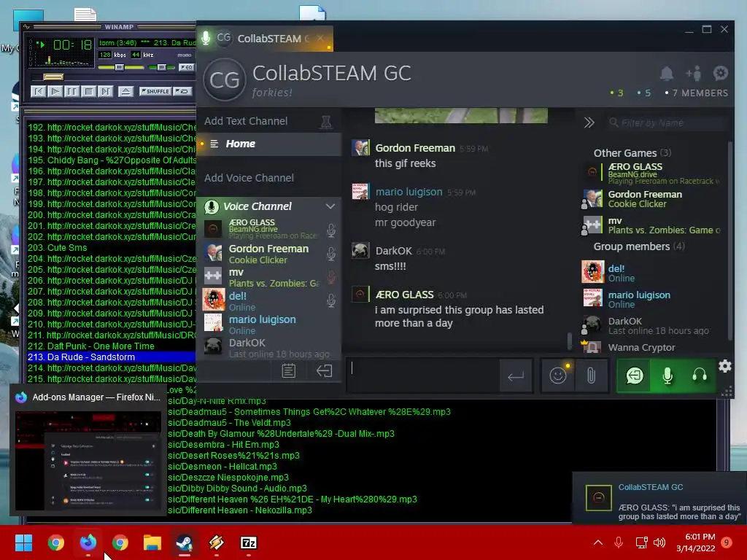Click the Winamp balance slider handle

click(x=161, y=67)
